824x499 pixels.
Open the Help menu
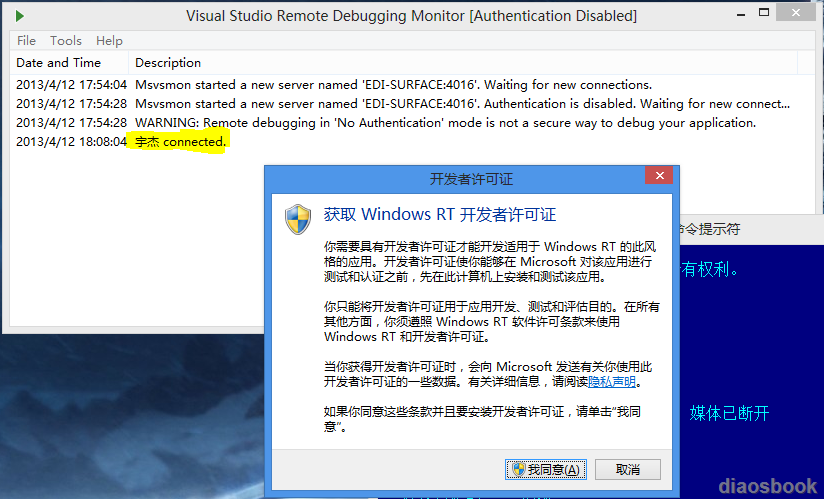click(109, 40)
